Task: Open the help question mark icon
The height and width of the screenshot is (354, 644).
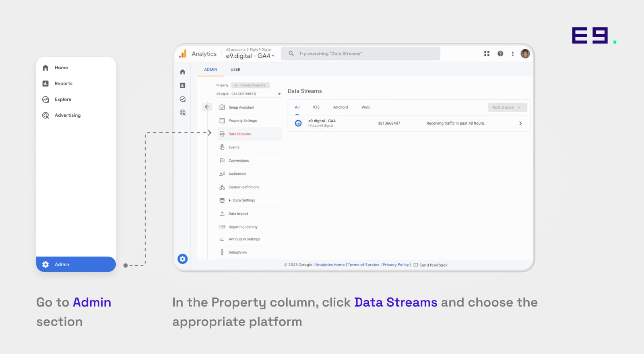Action: [x=500, y=54]
